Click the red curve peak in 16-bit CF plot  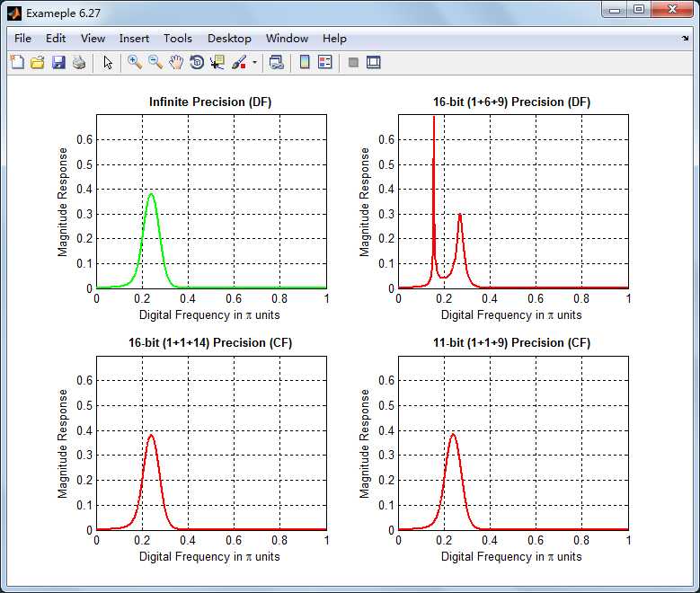(151, 436)
